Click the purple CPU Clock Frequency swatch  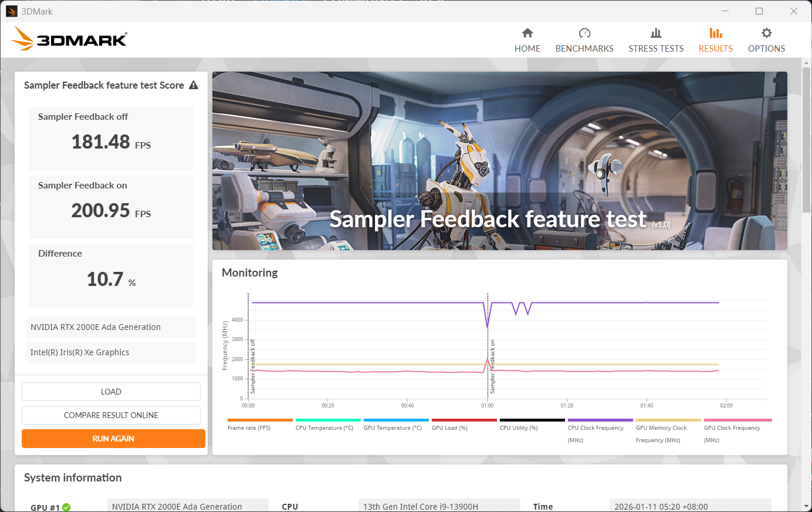pyautogui.click(x=600, y=420)
